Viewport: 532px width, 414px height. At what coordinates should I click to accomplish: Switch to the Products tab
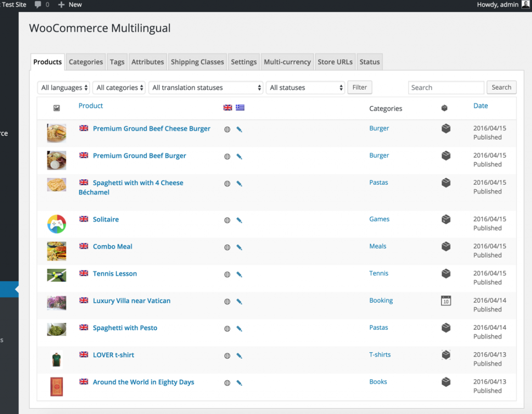[47, 62]
